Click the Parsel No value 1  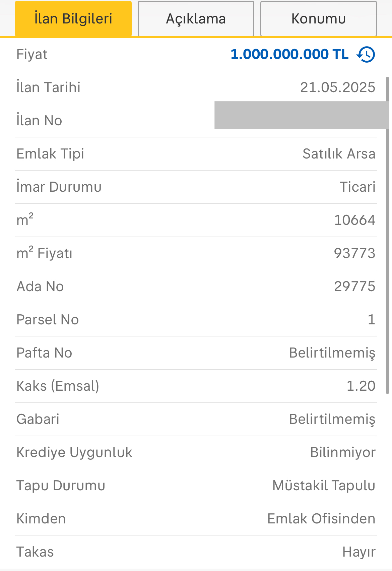(x=371, y=320)
